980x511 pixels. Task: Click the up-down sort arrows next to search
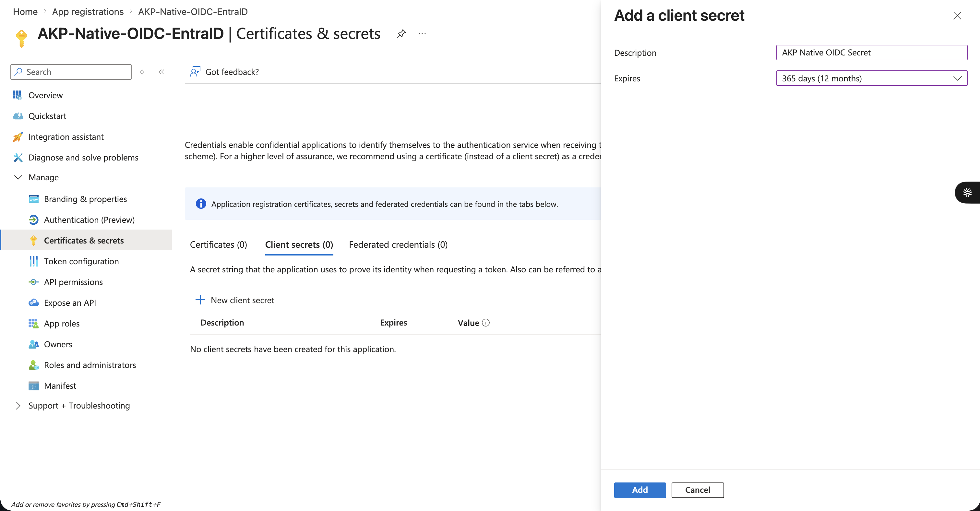[x=142, y=72]
